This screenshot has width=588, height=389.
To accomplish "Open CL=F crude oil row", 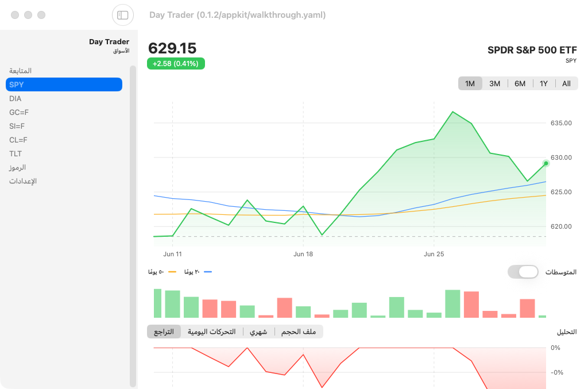I will (x=64, y=140).
